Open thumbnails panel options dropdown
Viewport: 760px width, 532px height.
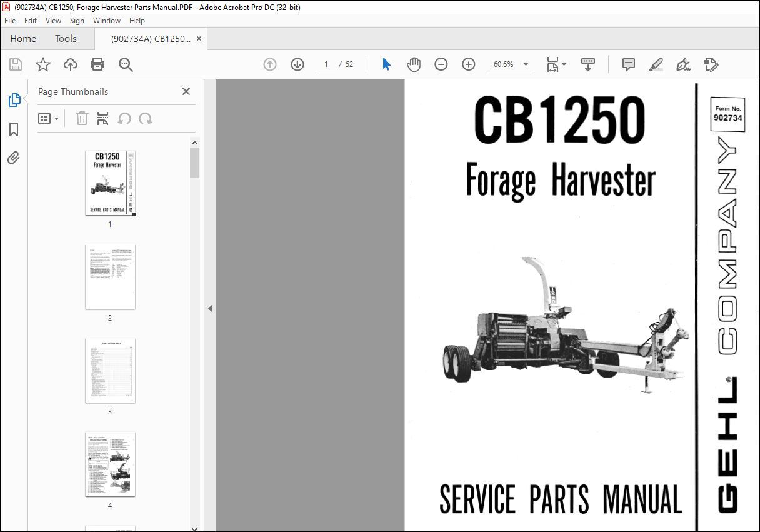point(49,118)
